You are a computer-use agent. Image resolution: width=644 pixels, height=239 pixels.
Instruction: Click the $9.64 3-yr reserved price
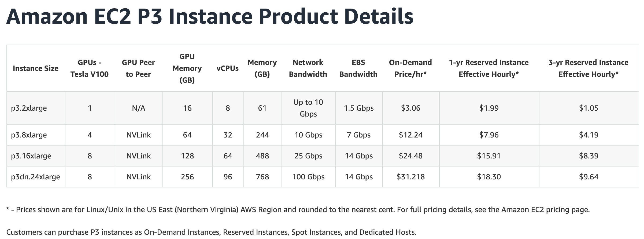click(x=589, y=177)
